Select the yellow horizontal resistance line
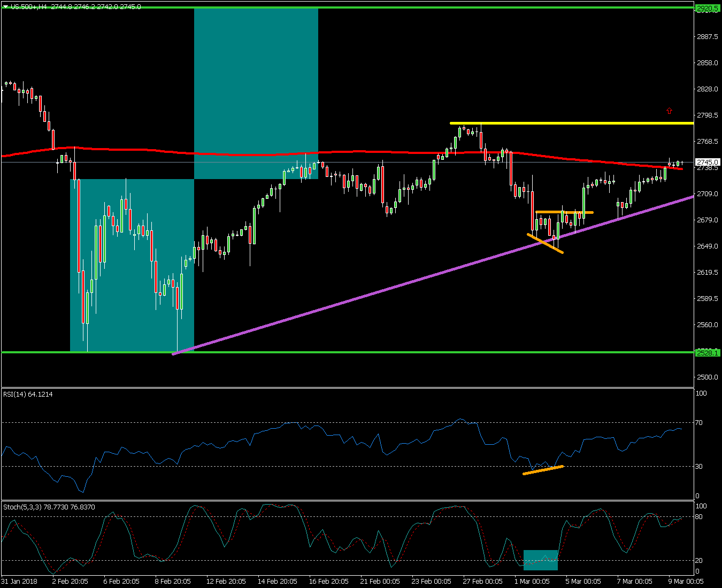The height and width of the screenshot is (588, 722). (x=572, y=123)
